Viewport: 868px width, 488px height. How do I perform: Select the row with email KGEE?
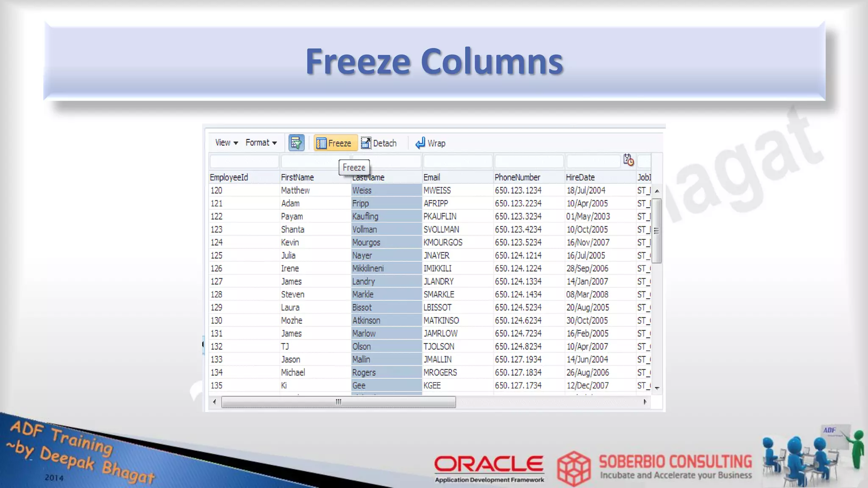(432, 385)
